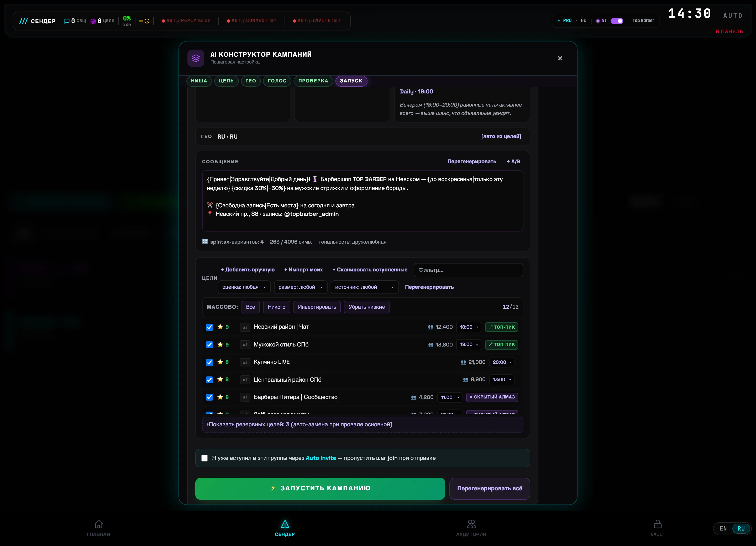Go to the ЦЕЛЬ step tab
The width and height of the screenshot is (756, 546).
[226, 81]
